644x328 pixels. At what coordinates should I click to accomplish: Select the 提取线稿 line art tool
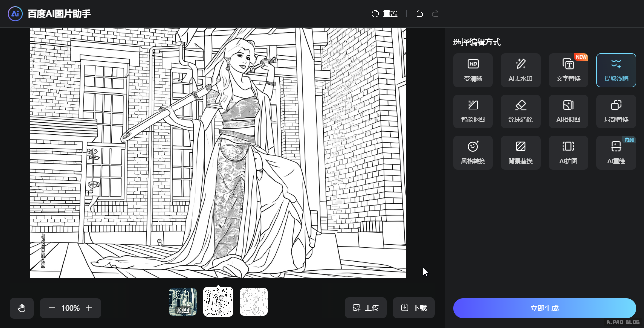coord(616,70)
